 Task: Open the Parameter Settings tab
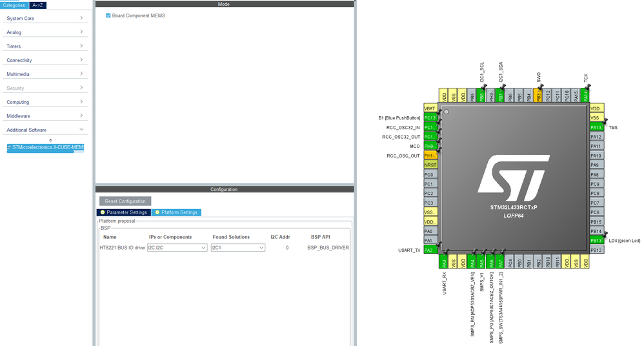pos(124,212)
